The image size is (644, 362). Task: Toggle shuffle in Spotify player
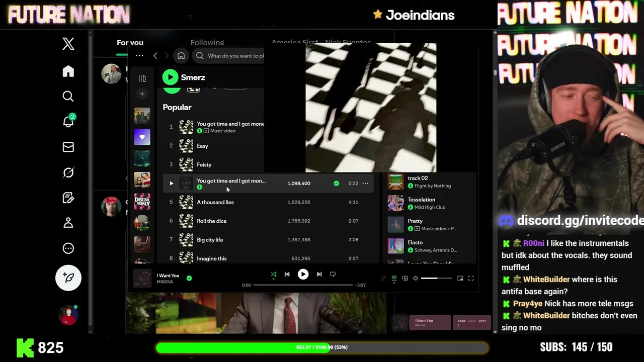point(273,275)
